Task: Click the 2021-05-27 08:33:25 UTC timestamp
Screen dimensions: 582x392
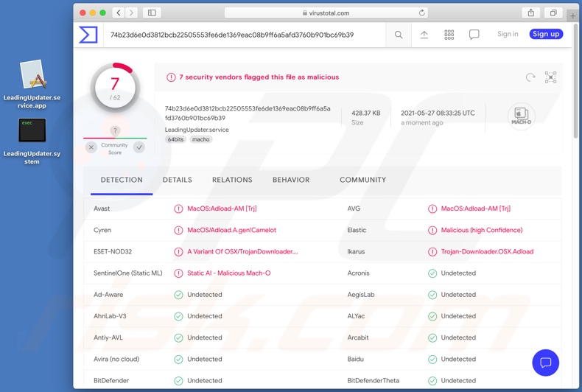Action: [x=438, y=113]
